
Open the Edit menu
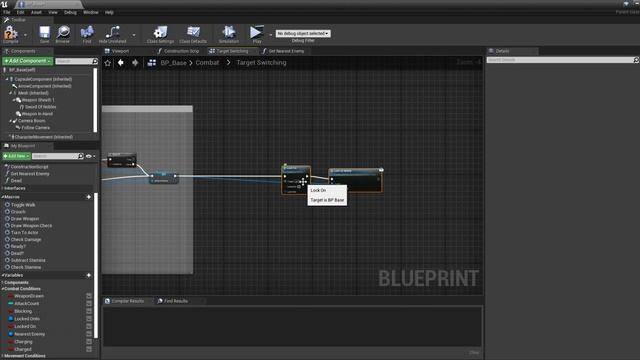(20, 12)
